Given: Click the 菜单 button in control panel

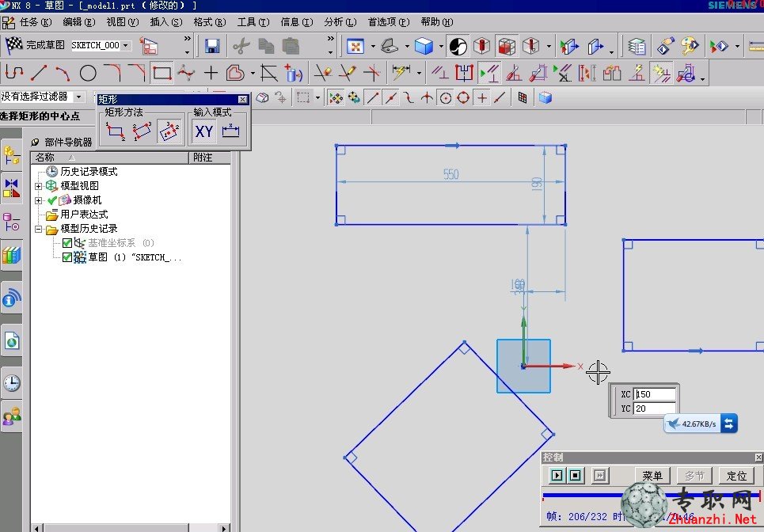Looking at the screenshot, I should click(652, 476).
